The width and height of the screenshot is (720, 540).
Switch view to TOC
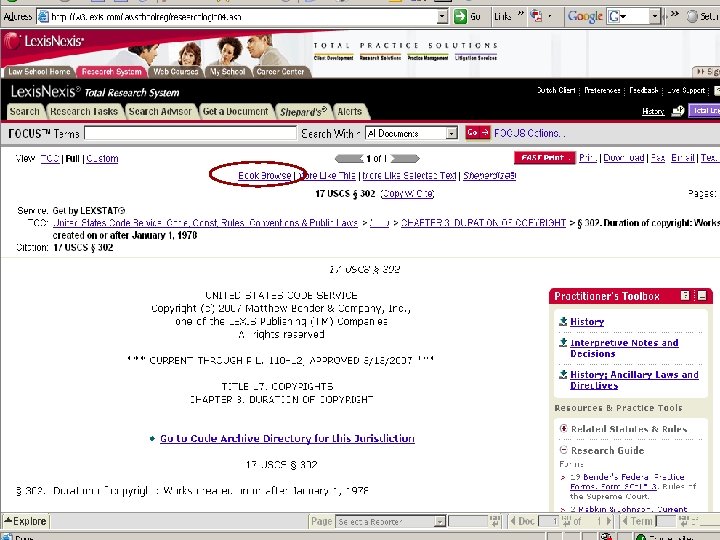(x=50, y=158)
